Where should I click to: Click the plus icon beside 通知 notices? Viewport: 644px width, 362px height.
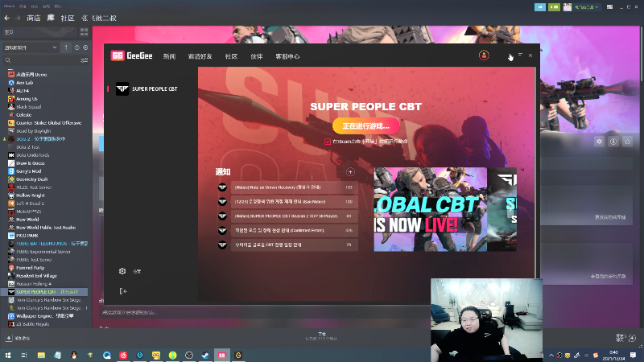[x=350, y=172]
